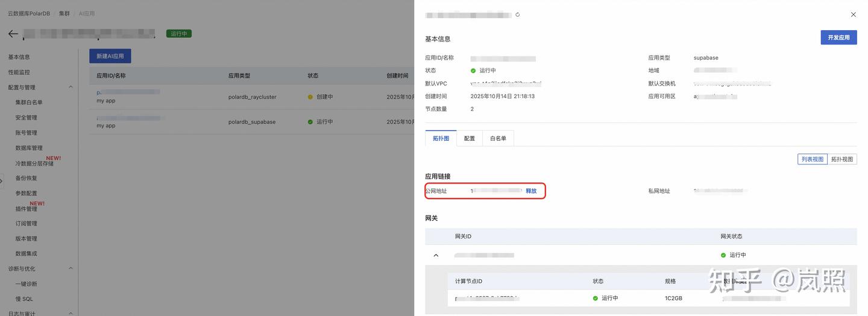This screenshot has height=316, width=868.
Task: Open 冷数据分层存储 in the sidebar
Action: tap(34, 163)
